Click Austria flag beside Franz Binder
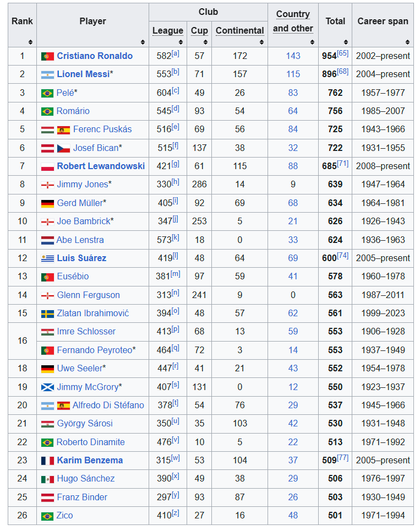Screen dimensions: 420x530 coord(47,497)
